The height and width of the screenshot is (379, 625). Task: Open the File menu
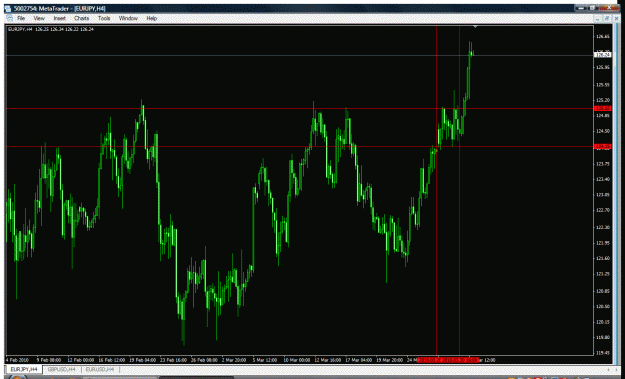(x=21, y=18)
